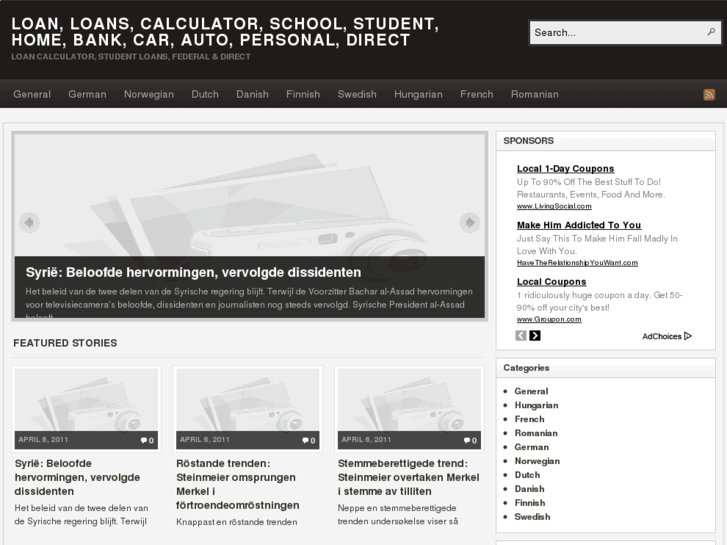Select Dutch in Categories list
The width and height of the screenshot is (727, 545).
(527, 475)
